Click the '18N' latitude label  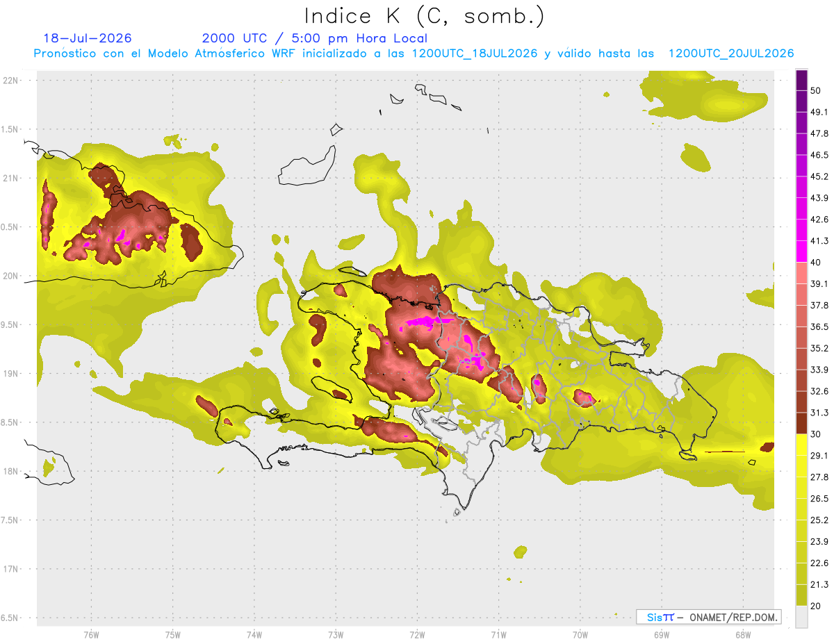[10, 472]
